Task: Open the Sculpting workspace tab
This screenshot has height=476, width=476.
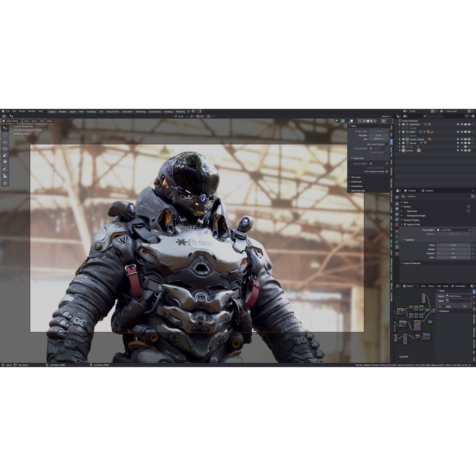Action: (x=91, y=112)
